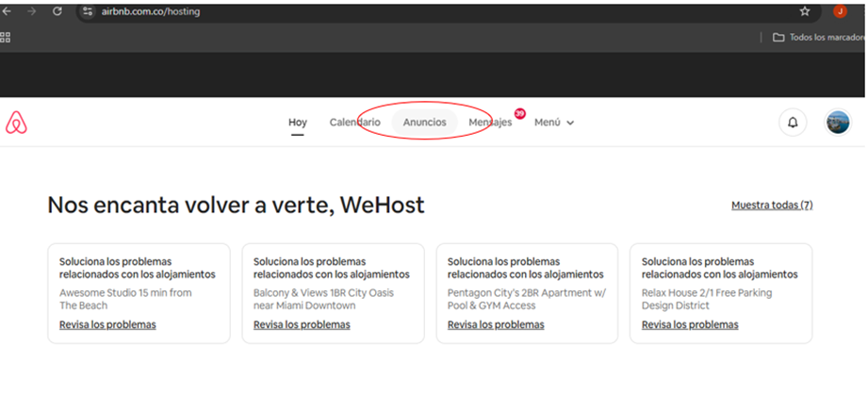The width and height of the screenshot is (868, 411).
Task: Click Revisa los problemas for Pentagon City's 2BR
Action: coord(496,324)
